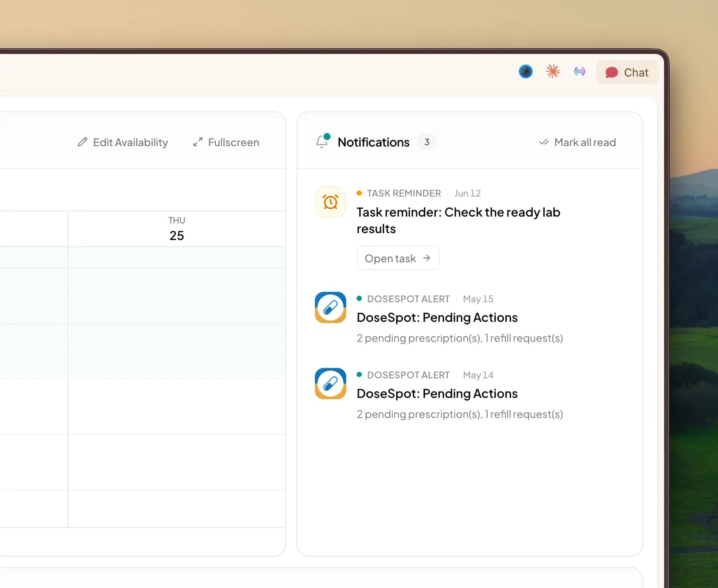Click the notifications bell icon
The image size is (718, 588).
(x=323, y=141)
